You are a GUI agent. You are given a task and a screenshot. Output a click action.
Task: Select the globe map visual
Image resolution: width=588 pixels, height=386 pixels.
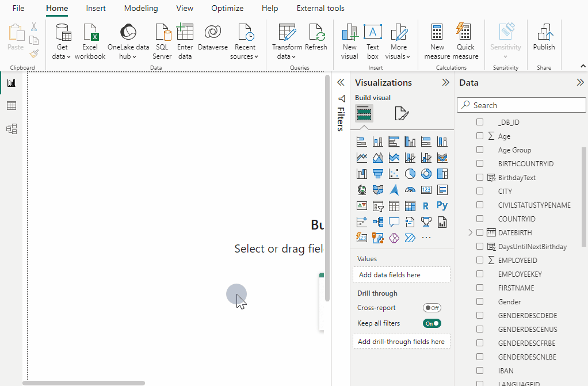[x=361, y=190]
